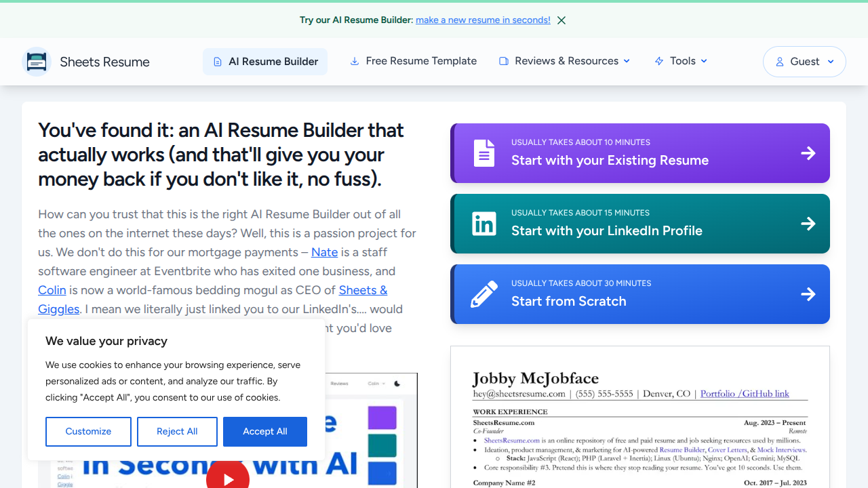Open the Tools dropdown menu

pyautogui.click(x=680, y=61)
